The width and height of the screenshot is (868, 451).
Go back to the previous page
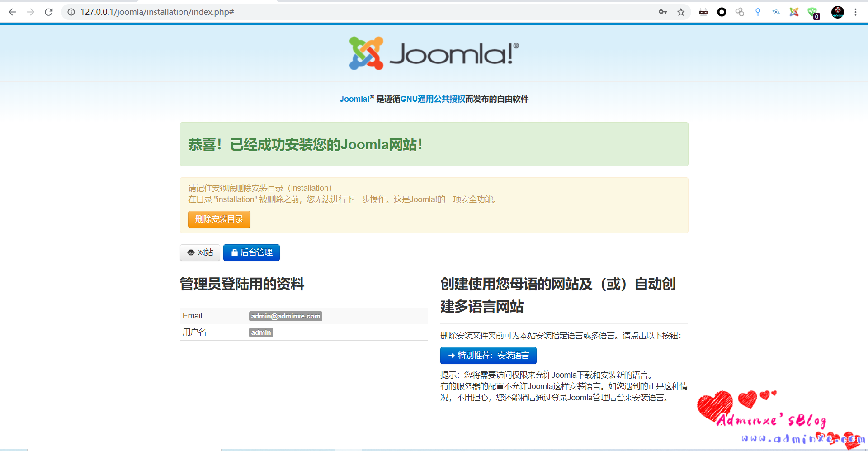click(13, 12)
